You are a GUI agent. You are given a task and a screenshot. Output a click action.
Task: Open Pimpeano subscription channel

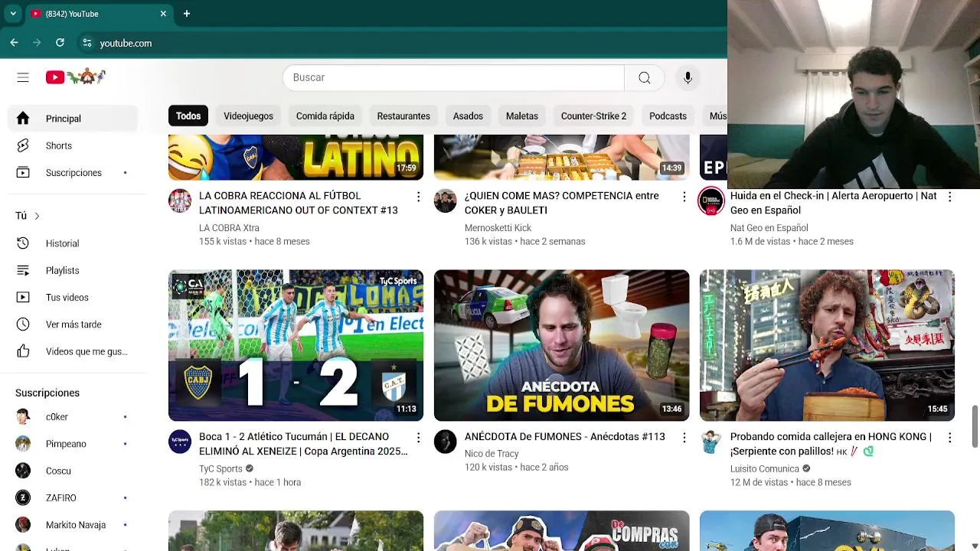[73, 444]
